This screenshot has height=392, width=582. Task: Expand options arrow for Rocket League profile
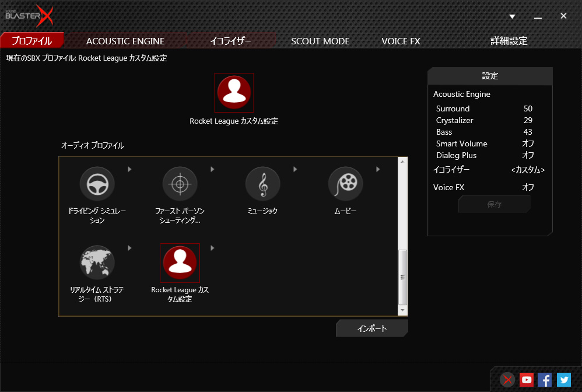tap(212, 248)
